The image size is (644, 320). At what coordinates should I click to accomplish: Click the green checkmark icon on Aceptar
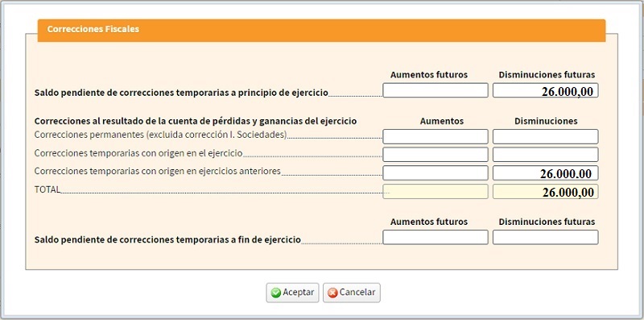[x=276, y=293]
